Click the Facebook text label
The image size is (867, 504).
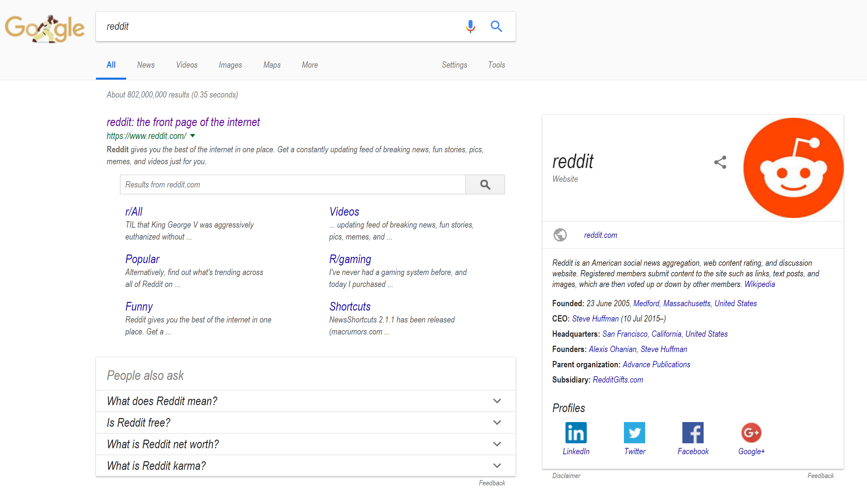pyautogui.click(x=693, y=451)
